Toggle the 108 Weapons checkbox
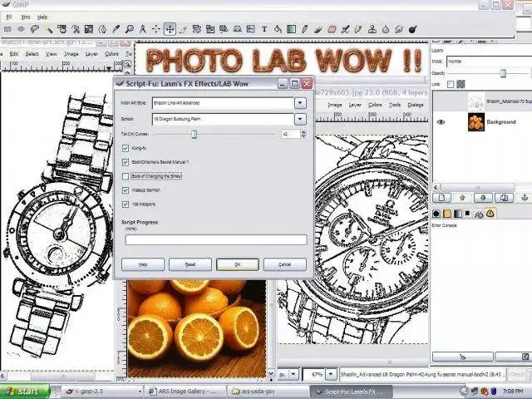This screenshot has width=532, height=399. tap(126, 204)
